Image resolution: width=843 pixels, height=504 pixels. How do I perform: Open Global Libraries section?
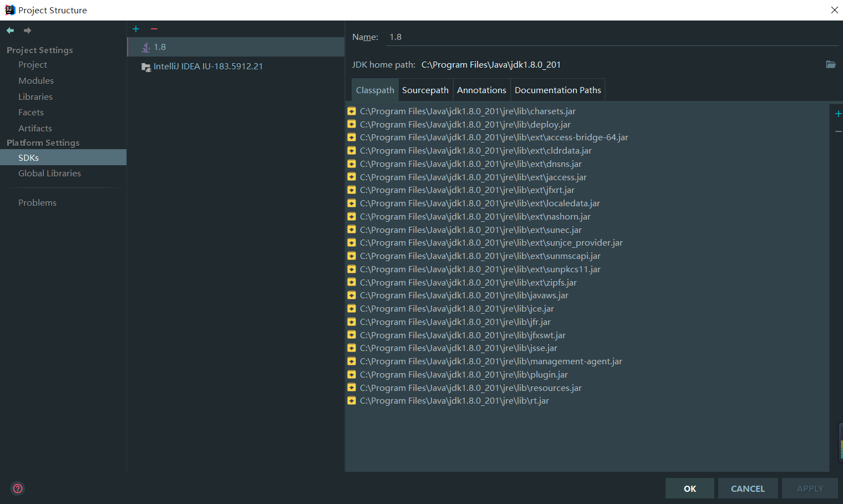tap(49, 173)
